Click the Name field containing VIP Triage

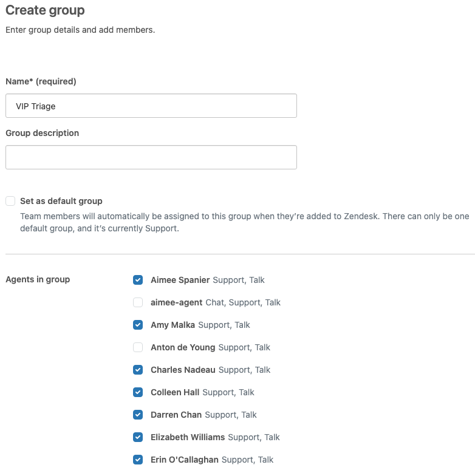tap(151, 106)
